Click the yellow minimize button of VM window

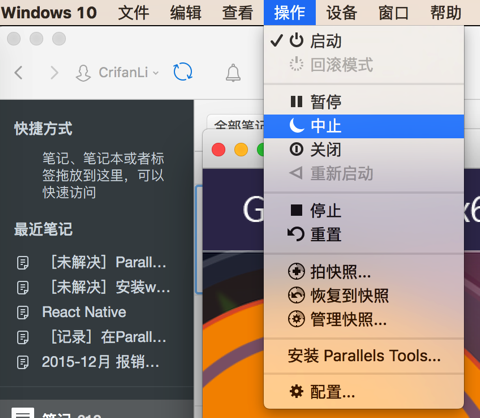(x=241, y=150)
